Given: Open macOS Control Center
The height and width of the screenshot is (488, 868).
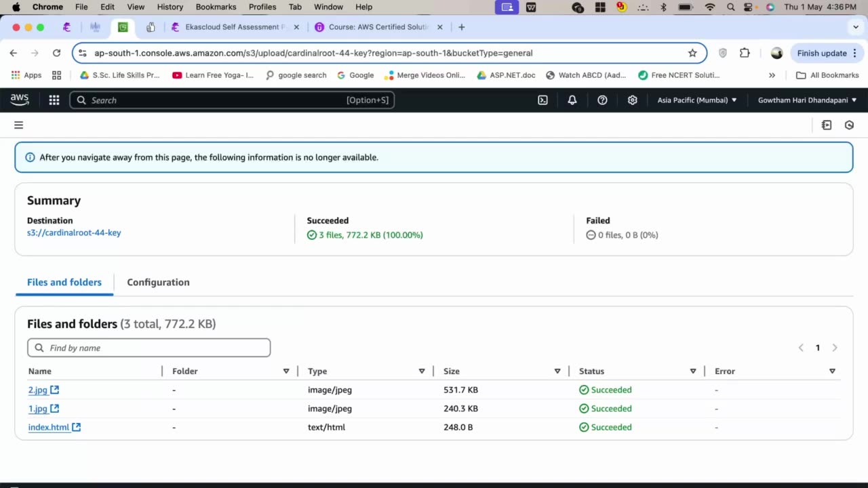Looking at the screenshot, I should (x=748, y=7).
